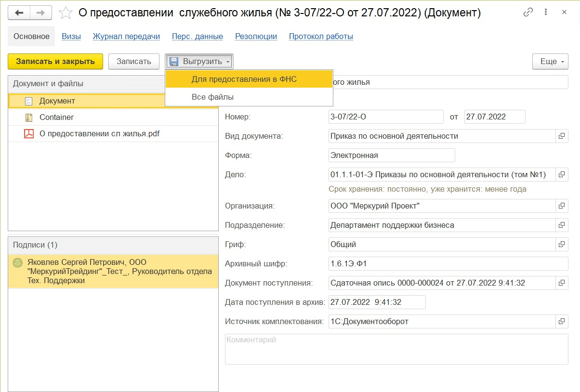Click Записать и закрыть button
580x392 pixels.
tap(55, 62)
